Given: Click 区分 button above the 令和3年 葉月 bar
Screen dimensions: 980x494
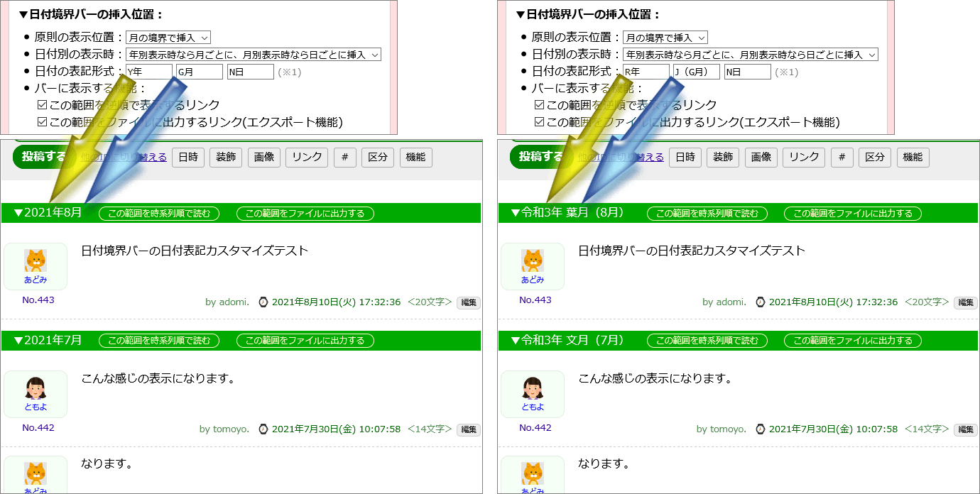Looking at the screenshot, I should (x=875, y=158).
